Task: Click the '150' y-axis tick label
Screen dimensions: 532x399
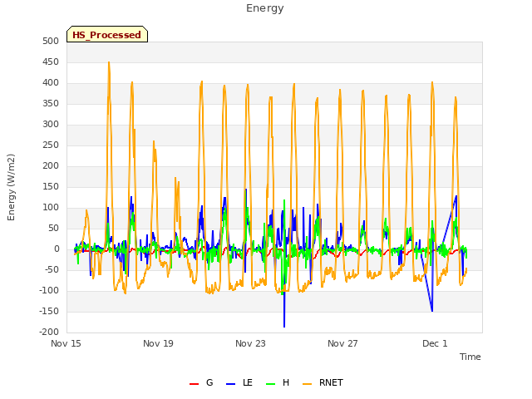Action: [x=51, y=187]
